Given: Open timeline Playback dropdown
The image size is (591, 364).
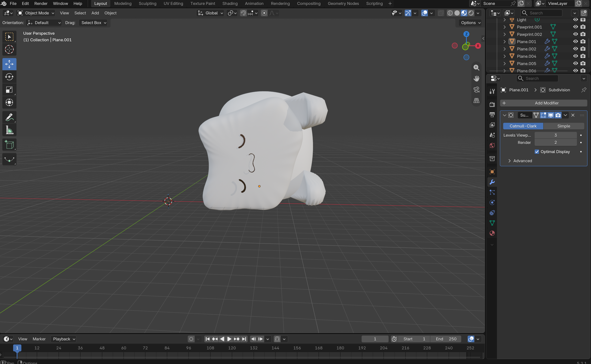Looking at the screenshot, I should click(x=63, y=339).
